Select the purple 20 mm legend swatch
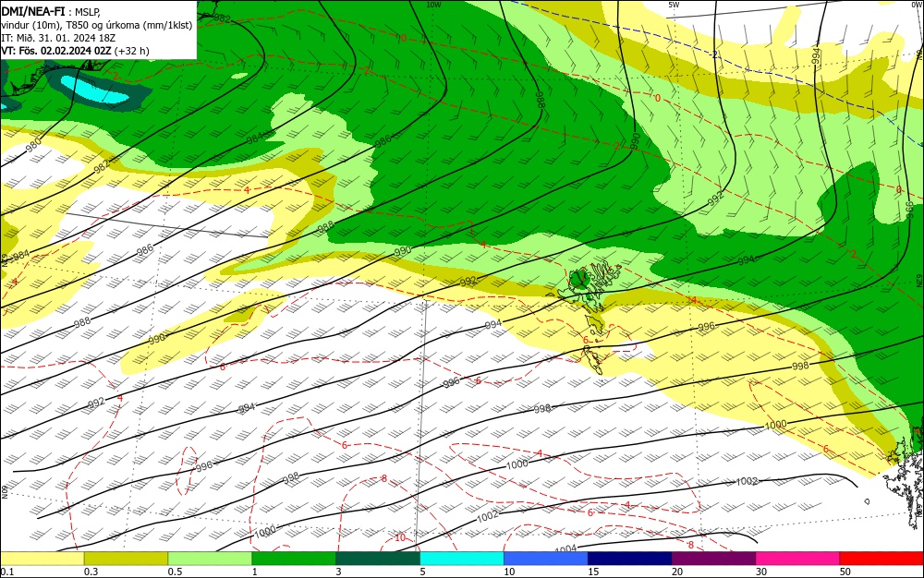The image size is (924, 578). click(713, 559)
